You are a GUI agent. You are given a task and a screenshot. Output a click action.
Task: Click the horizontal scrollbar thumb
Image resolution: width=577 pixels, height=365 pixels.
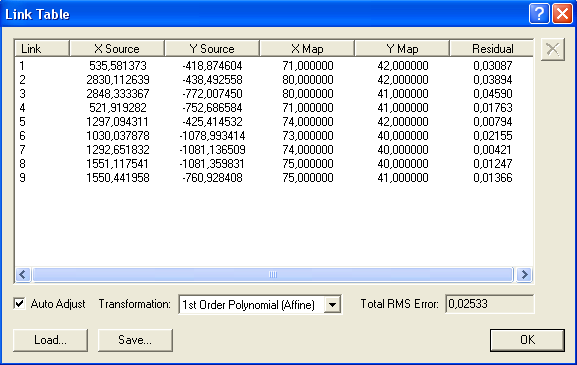(273, 274)
